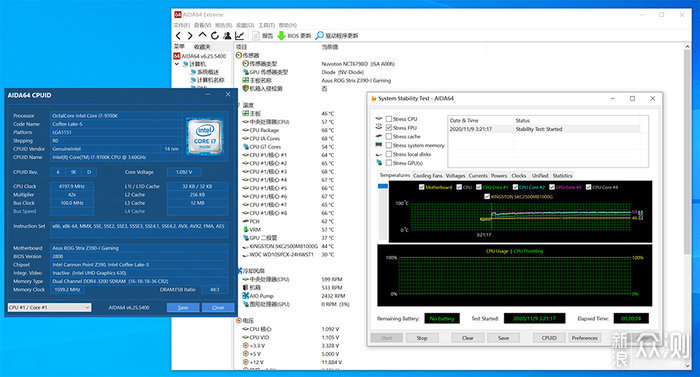
Task: Select the WDC WD10SPCX-24HWST1 temperature row
Action: tap(288, 255)
